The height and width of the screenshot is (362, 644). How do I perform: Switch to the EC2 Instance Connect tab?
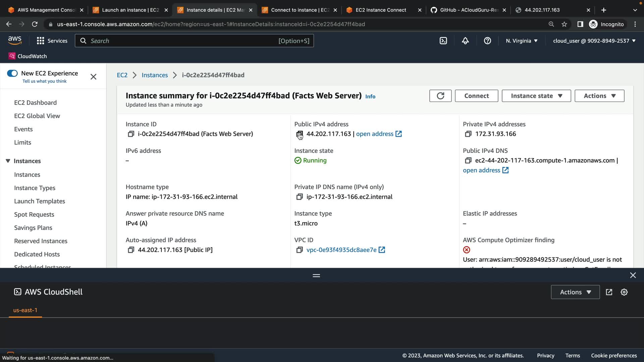[380, 10]
